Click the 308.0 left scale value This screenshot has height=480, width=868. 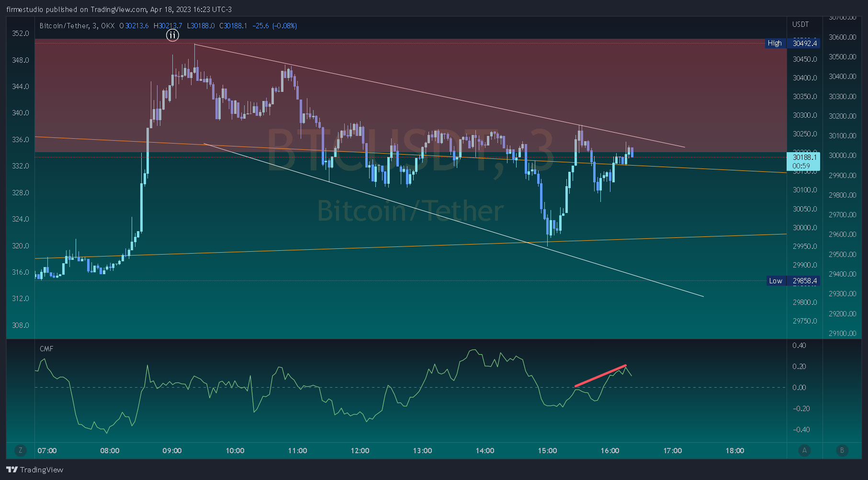pos(21,325)
